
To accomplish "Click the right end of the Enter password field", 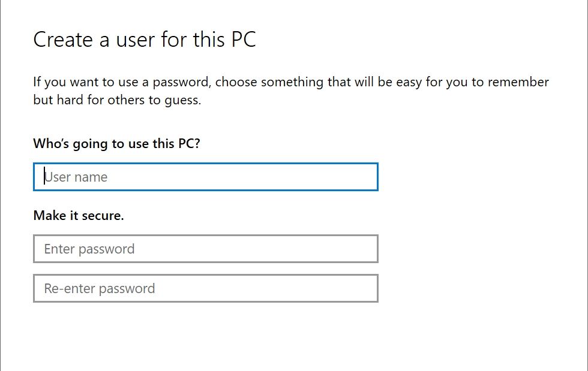I will pos(366,249).
